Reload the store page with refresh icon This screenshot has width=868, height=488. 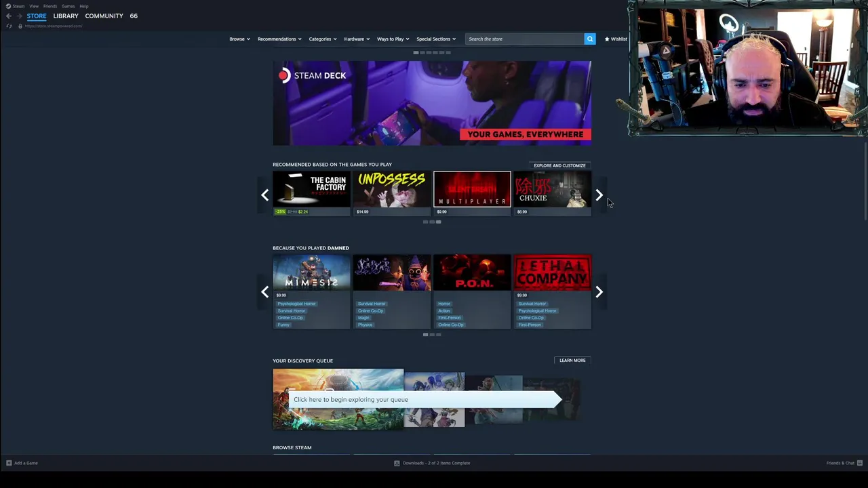(9, 26)
